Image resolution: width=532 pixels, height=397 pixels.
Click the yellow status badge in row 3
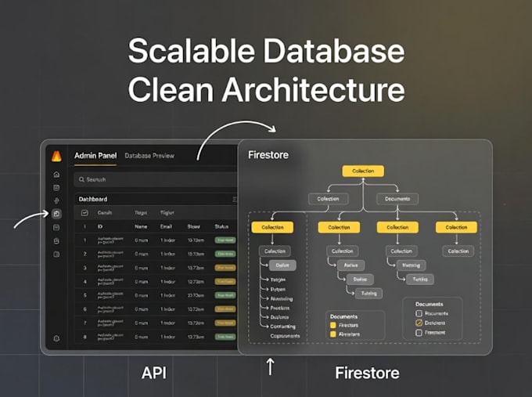coord(225,268)
